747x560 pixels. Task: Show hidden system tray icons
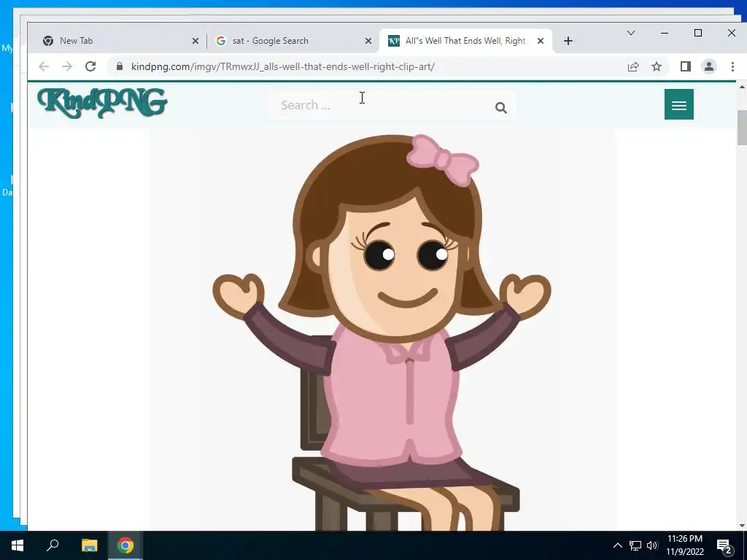pyautogui.click(x=617, y=545)
